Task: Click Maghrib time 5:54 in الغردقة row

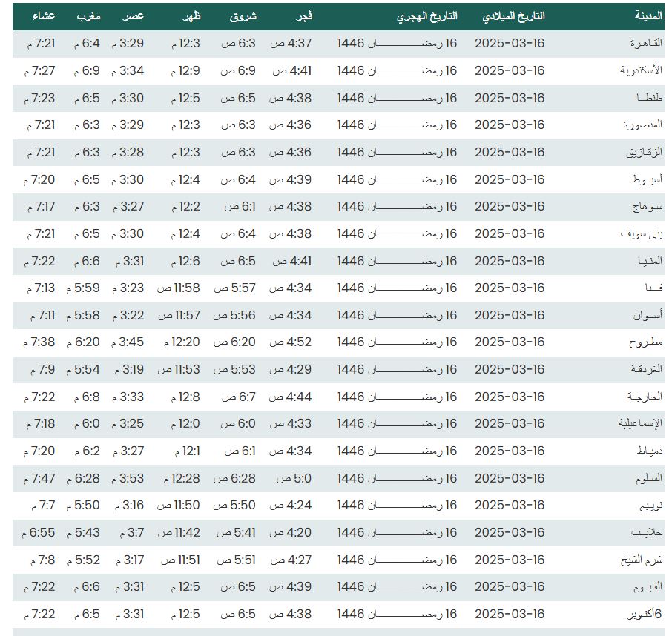Action: [x=83, y=370]
